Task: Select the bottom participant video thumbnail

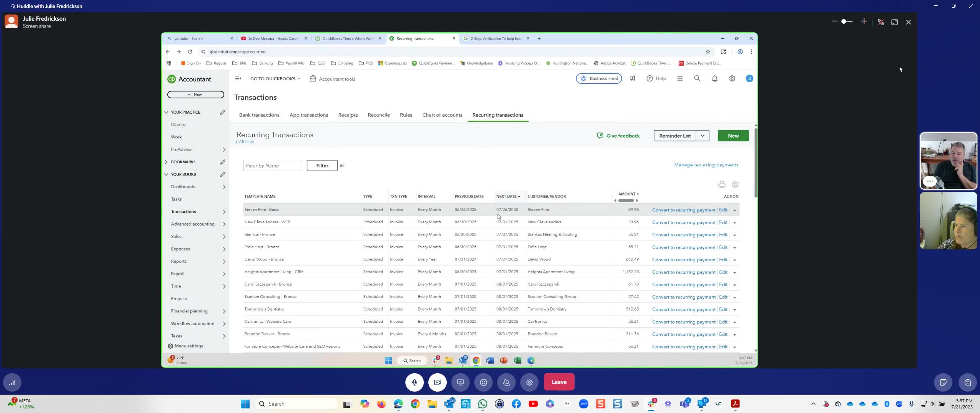Action: (949, 221)
